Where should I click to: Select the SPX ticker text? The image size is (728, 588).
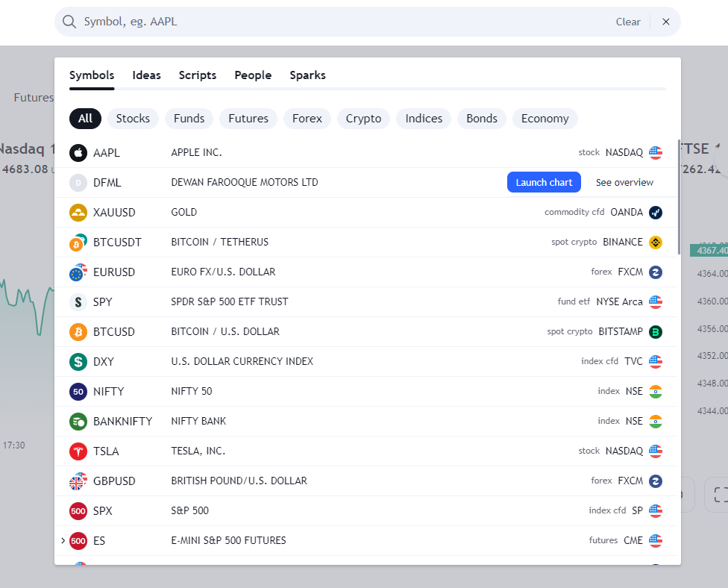103,511
